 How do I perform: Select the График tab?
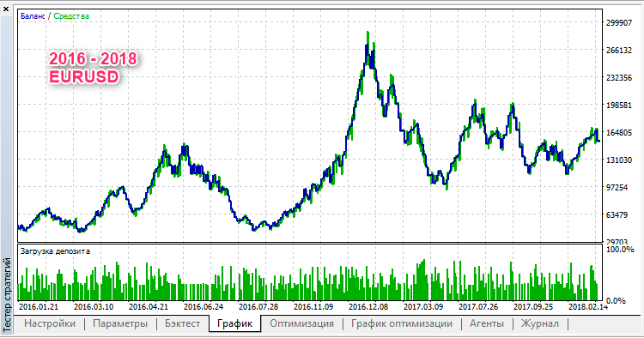tap(234, 323)
